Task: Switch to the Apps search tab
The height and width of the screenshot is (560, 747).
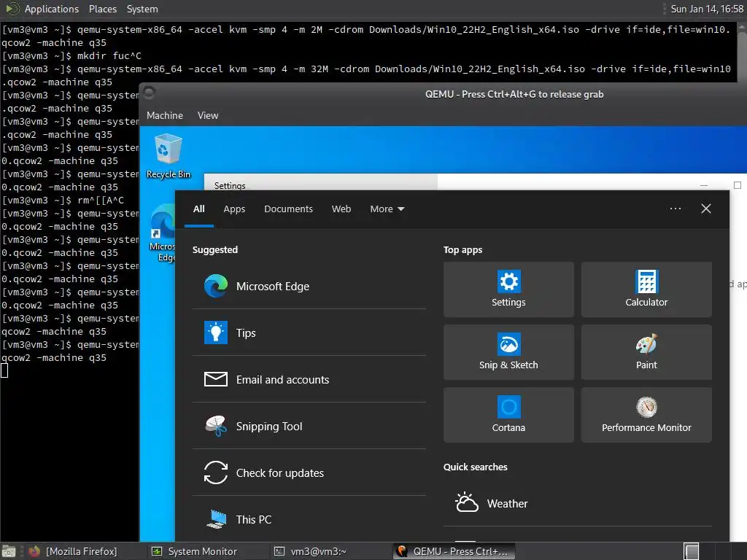Action: point(234,209)
